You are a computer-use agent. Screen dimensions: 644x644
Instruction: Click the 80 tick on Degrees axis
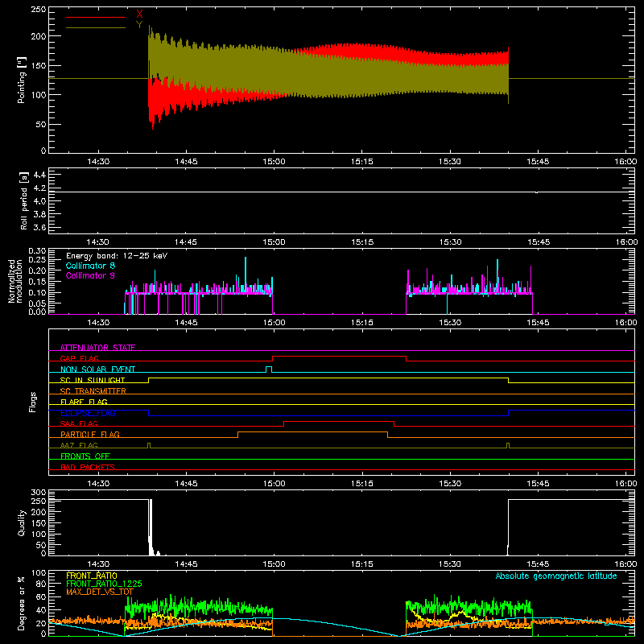pos(41,584)
